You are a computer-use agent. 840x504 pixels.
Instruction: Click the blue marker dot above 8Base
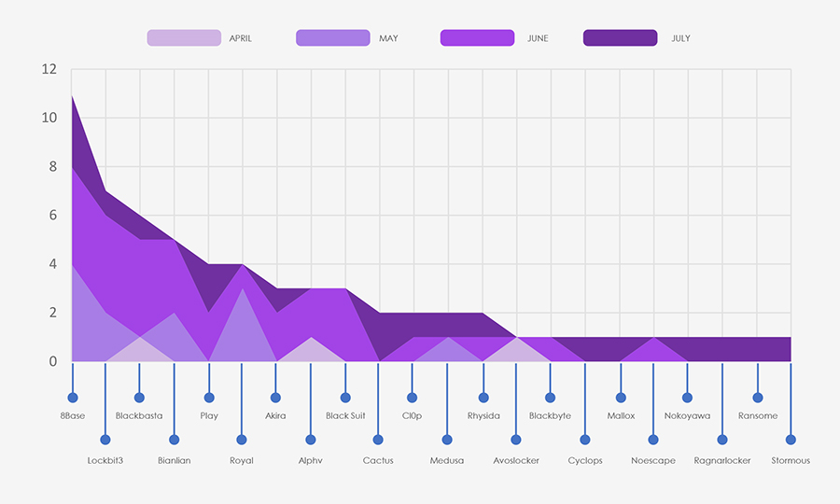73,398
